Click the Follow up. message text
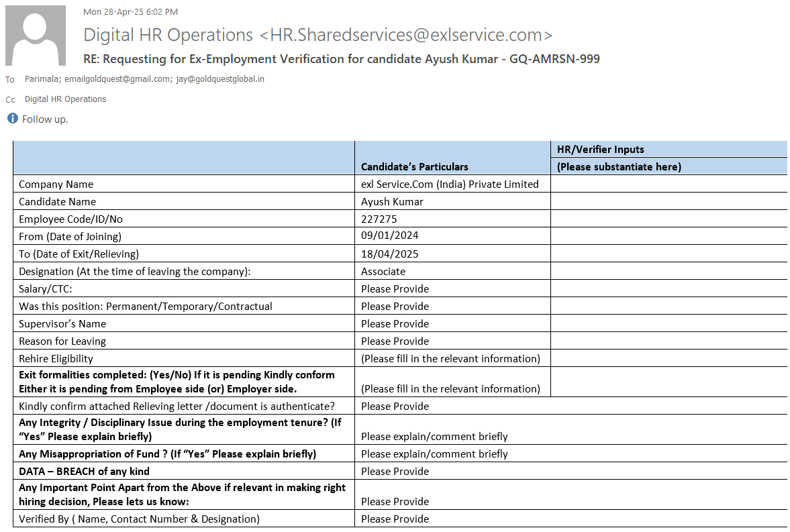The image size is (790, 532). pos(45,119)
